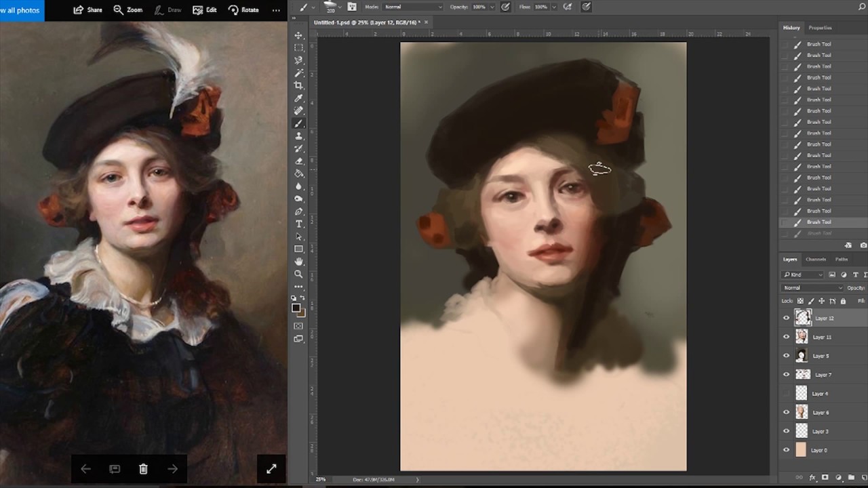Open the Edit Toolbar ellipsis menu
Image resolution: width=868 pixels, height=488 pixels.
298,287
